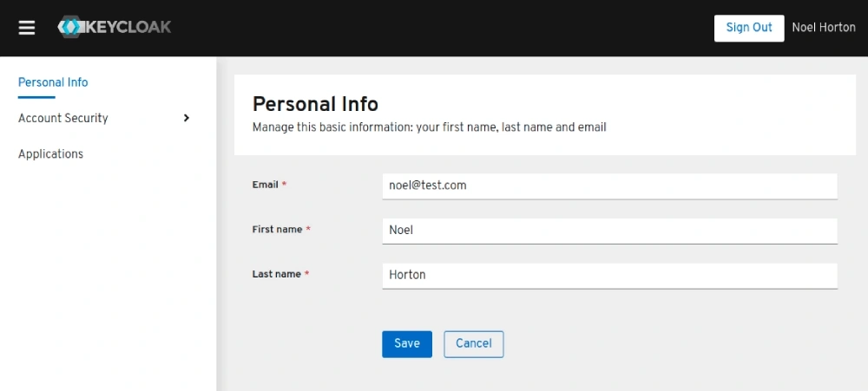Click the Sign Out button
Viewport: 868px width, 391px height.
tap(749, 28)
